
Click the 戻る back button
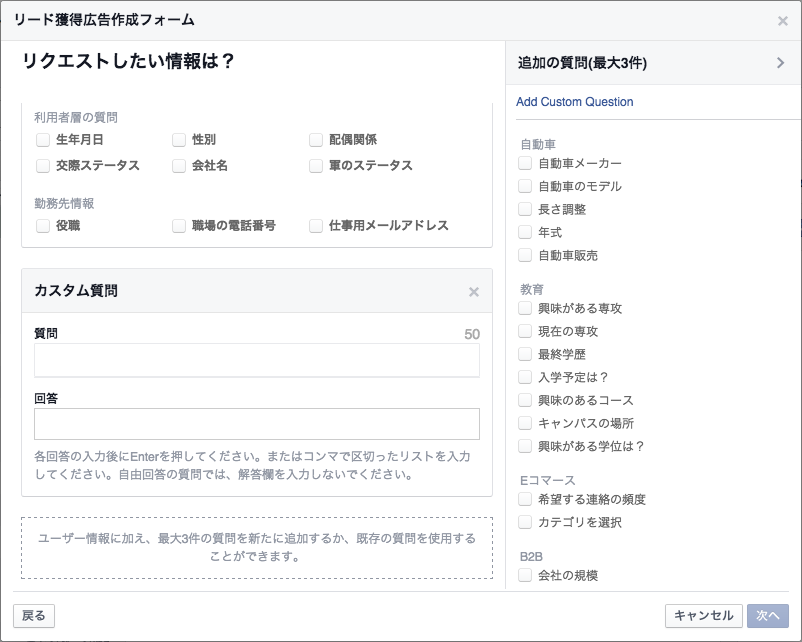tap(34, 615)
